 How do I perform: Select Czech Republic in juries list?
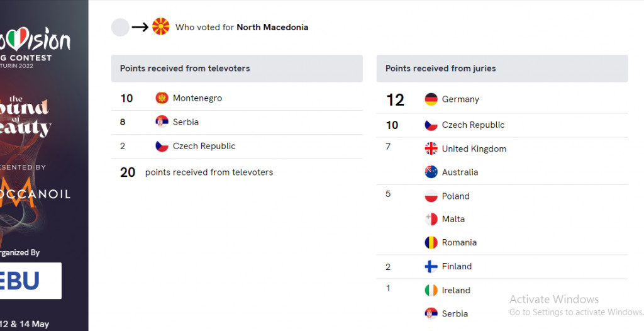coord(502,125)
